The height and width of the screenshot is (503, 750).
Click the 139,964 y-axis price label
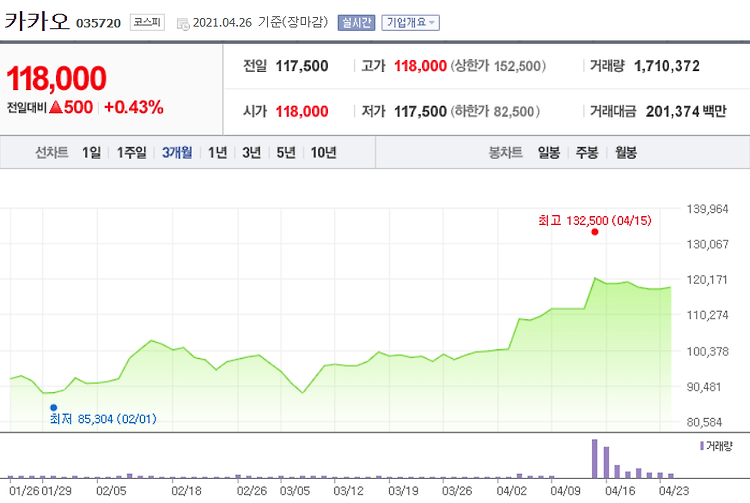(x=707, y=208)
